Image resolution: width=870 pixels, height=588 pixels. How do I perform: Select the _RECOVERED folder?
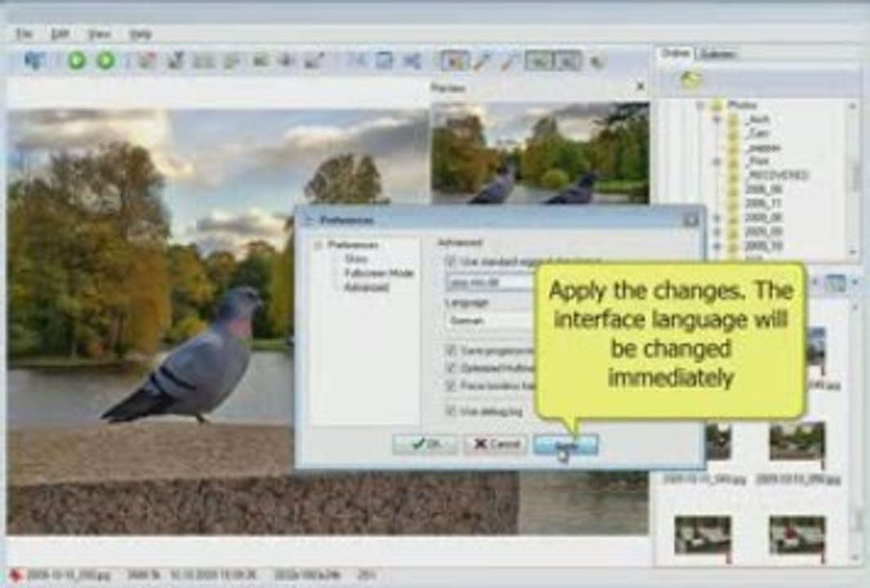click(776, 176)
